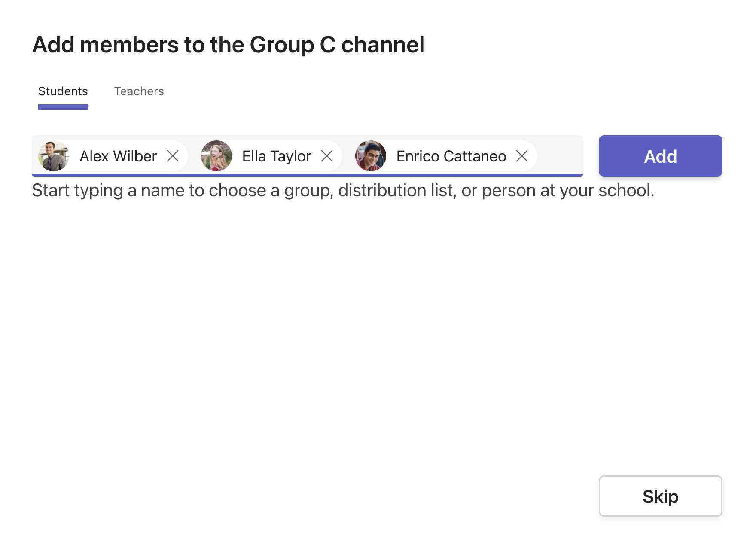The width and height of the screenshot is (756, 548).
Task: Focus the empty space after Enrico's chip
Action: pos(560,155)
